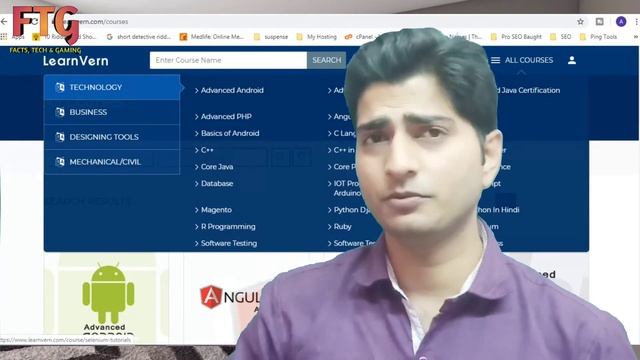Open the Python in Hindi course link
Image resolution: width=640 pixels, height=360 pixels.
pos(498,210)
